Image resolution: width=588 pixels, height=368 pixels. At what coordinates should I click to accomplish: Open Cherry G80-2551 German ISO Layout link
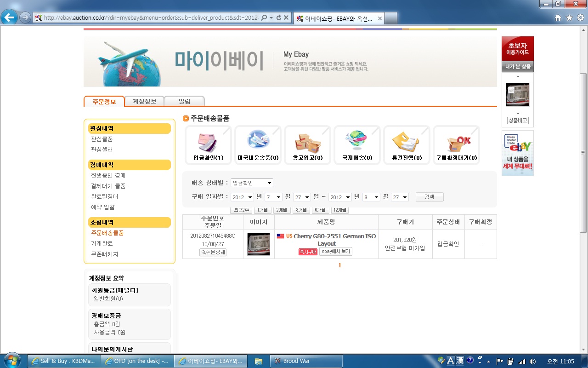pyautogui.click(x=334, y=240)
